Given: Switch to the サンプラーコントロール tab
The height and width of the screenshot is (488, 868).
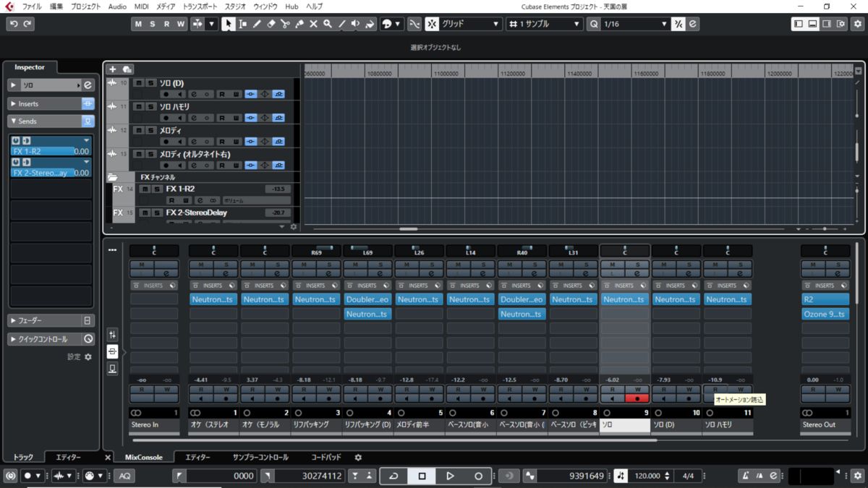Looking at the screenshot, I should (260, 458).
